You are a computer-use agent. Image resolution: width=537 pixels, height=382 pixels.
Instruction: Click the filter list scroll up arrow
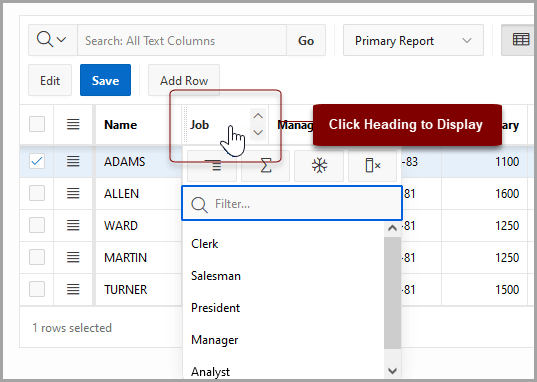[392, 228]
